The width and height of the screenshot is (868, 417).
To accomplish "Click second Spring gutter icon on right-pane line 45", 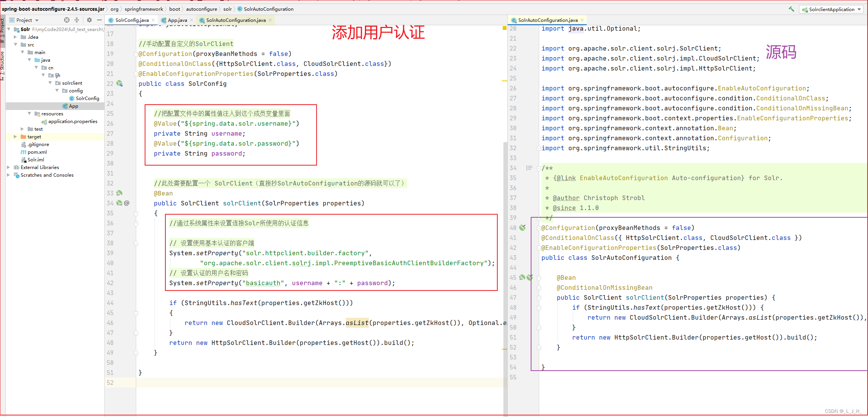I will [530, 277].
